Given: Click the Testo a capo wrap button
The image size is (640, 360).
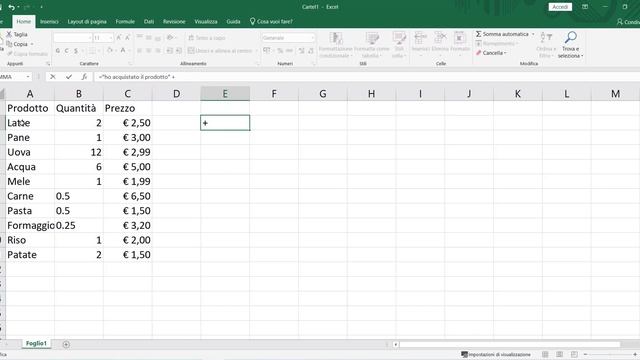Looking at the screenshot, I should [x=207, y=38].
